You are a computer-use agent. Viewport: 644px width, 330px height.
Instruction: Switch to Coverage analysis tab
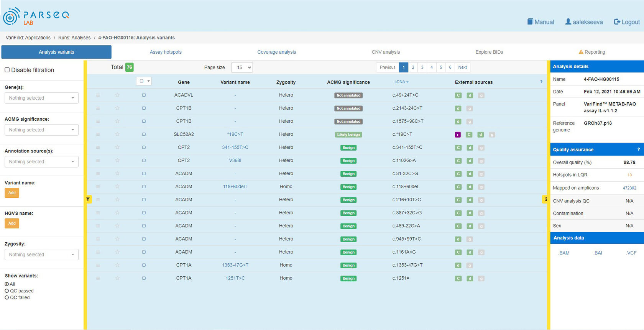(276, 52)
